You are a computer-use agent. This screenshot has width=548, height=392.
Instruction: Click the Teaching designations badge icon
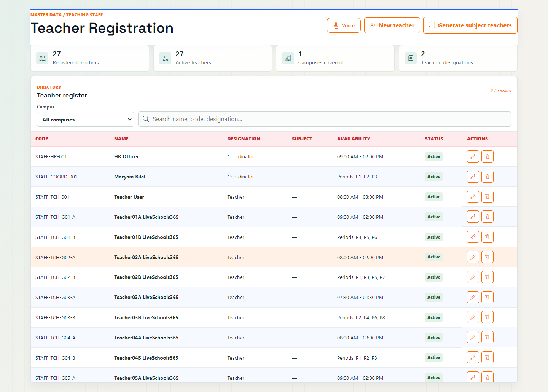click(411, 58)
